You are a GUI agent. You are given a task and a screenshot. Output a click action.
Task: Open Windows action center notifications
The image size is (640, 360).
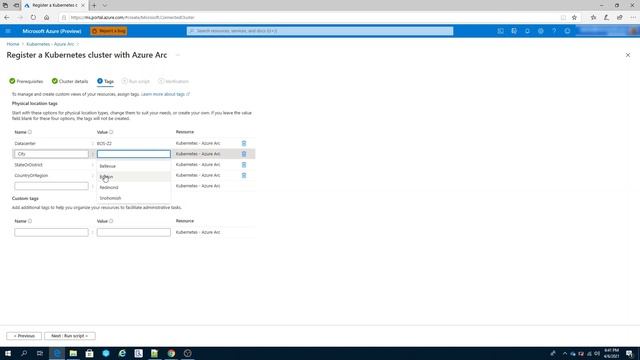[629, 353]
